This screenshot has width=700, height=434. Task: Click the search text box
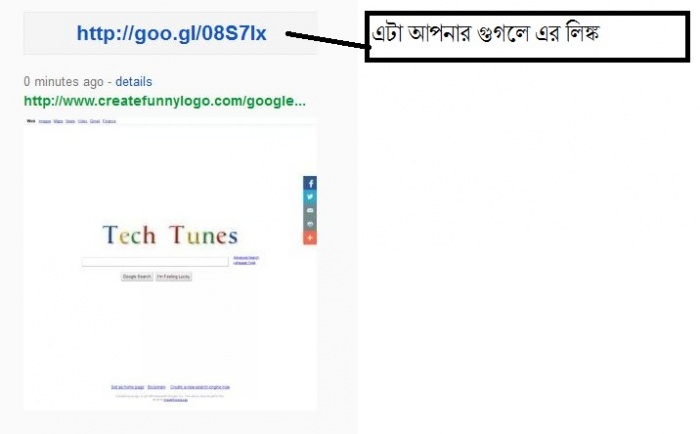(155, 262)
